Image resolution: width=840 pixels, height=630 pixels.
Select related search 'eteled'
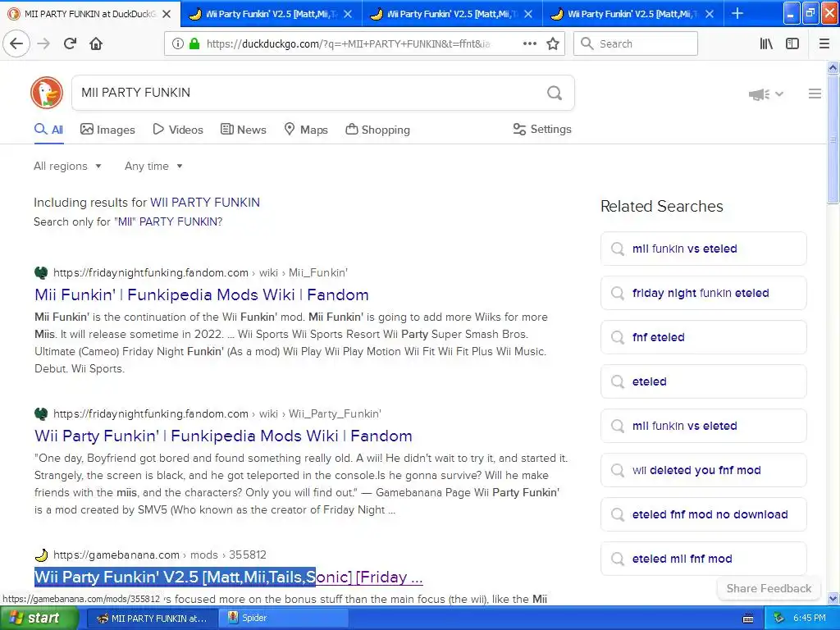coord(703,381)
